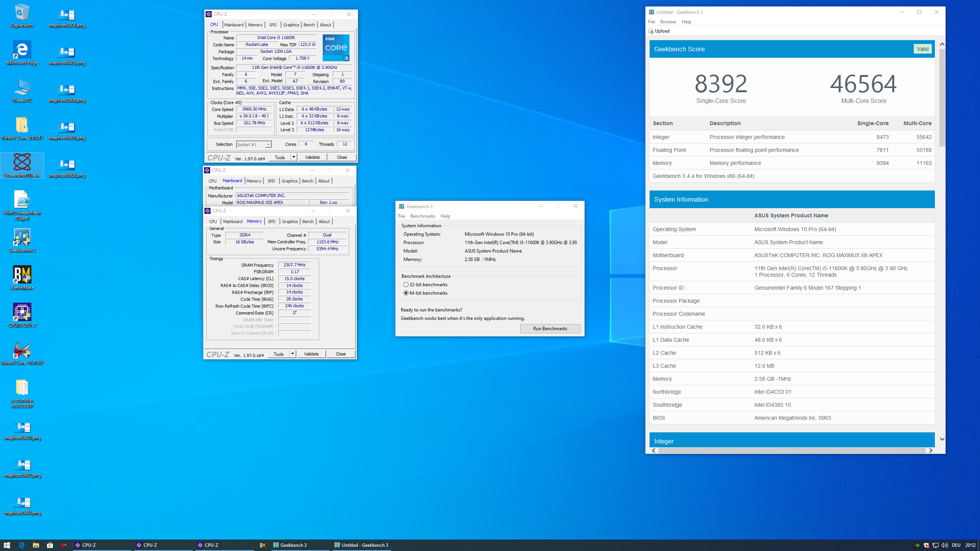Click scroll down arrow in Geekbench results
Screen dimensions: 980x551
pyautogui.click(x=942, y=439)
